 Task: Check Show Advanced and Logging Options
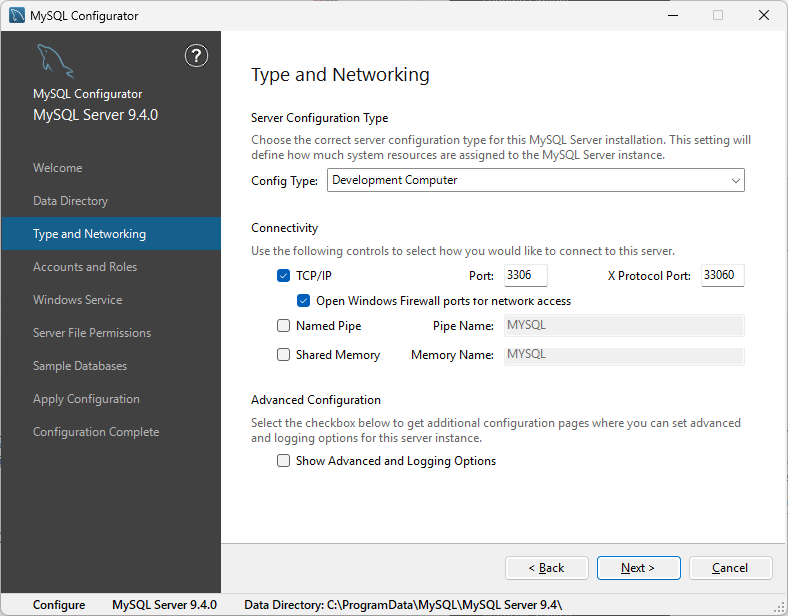click(x=284, y=461)
